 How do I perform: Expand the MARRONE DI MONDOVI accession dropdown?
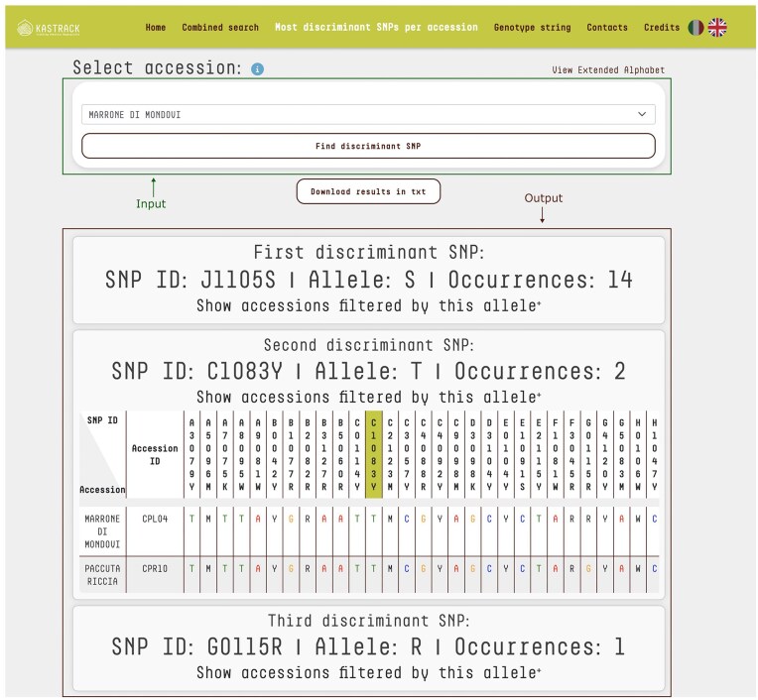pyautogui.click(x=368, y=115)
